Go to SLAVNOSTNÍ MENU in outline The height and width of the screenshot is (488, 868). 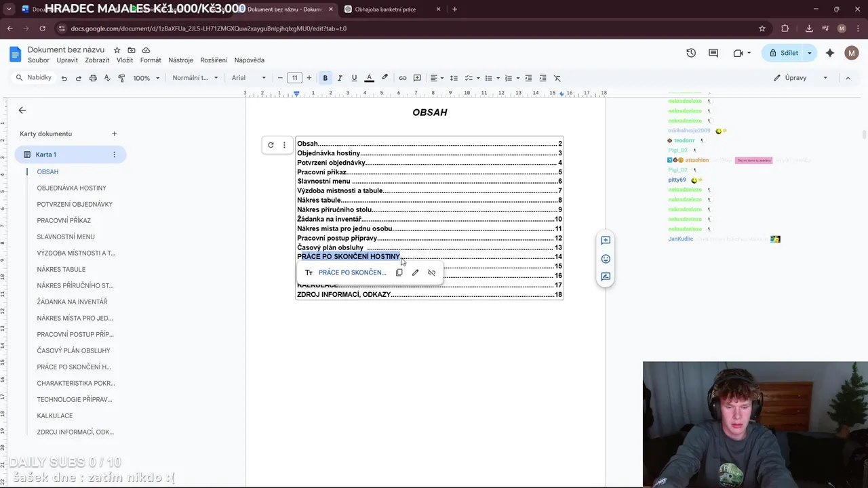tap(66, 237)
